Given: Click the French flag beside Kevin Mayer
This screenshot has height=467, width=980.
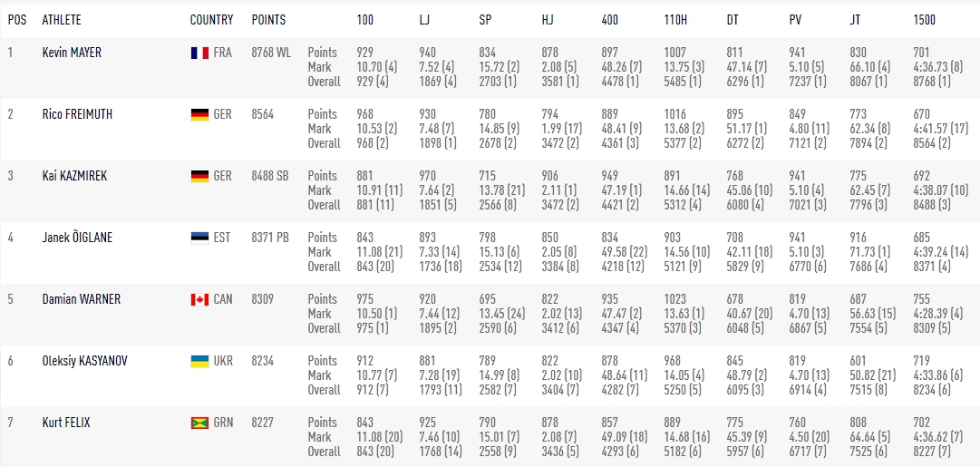Looking at the screenshot, I should (199, 53).
